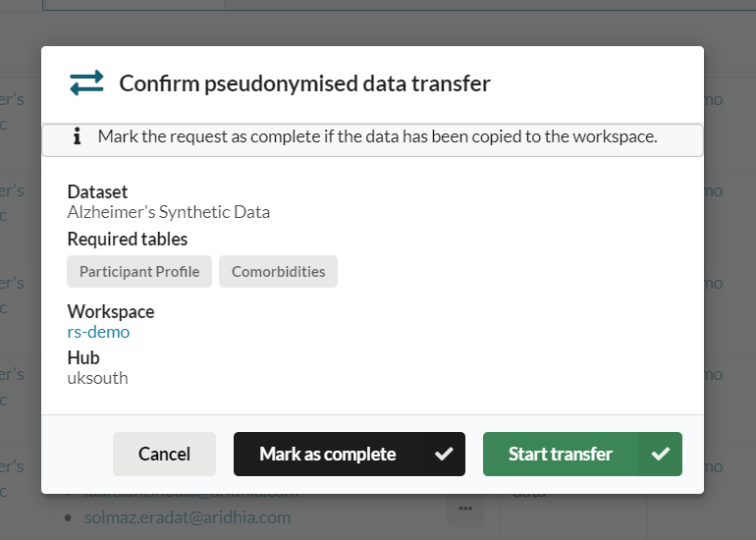The image size is (756, 540).
Task: Click the Confirm pseudonymised data transfer title
Action: point(304,83)
